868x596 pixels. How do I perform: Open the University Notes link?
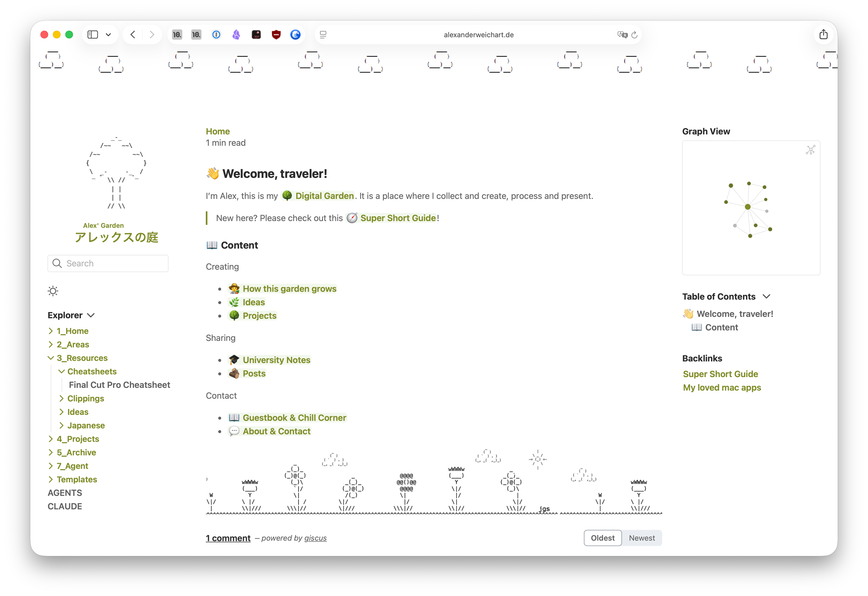click(276, 360)
